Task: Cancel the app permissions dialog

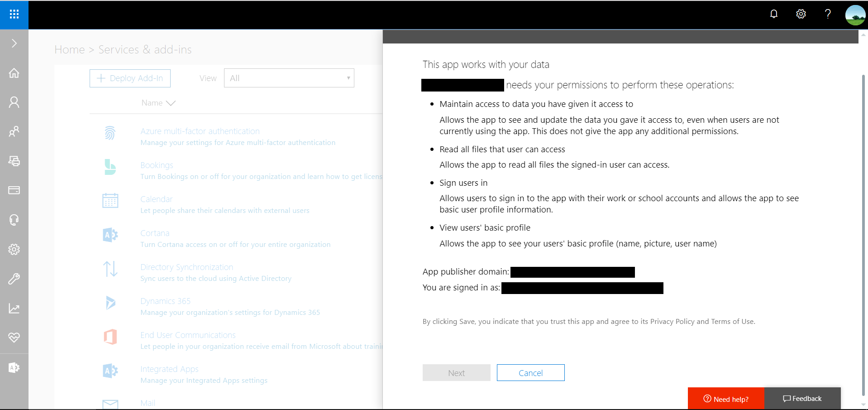Action: tap(530, 372)
